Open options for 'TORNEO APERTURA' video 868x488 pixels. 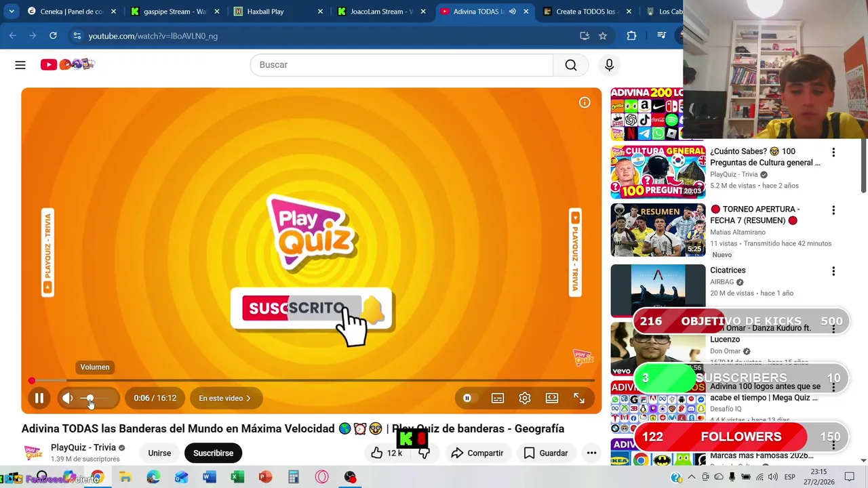click(x=833, y=210)
